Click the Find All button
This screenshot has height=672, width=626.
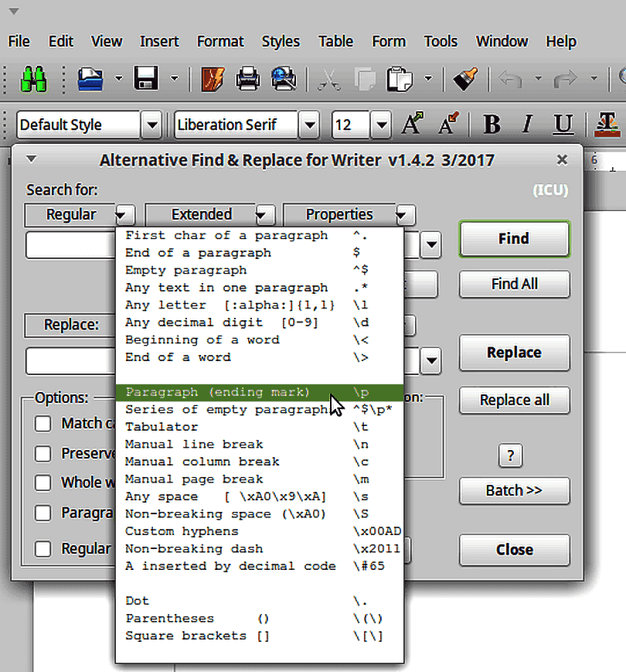click(514, 284)
